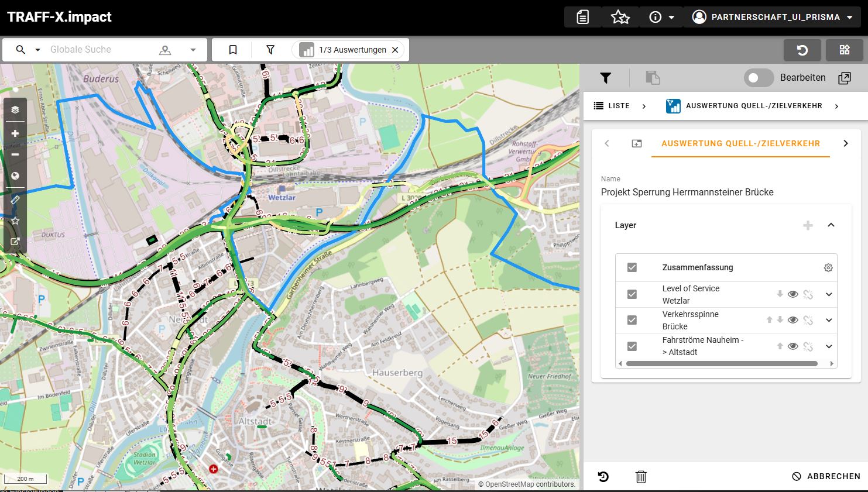Viewport: 868px width, 492px height.
Task: Delete analysis with trash can icon
Action: point(641,477)
